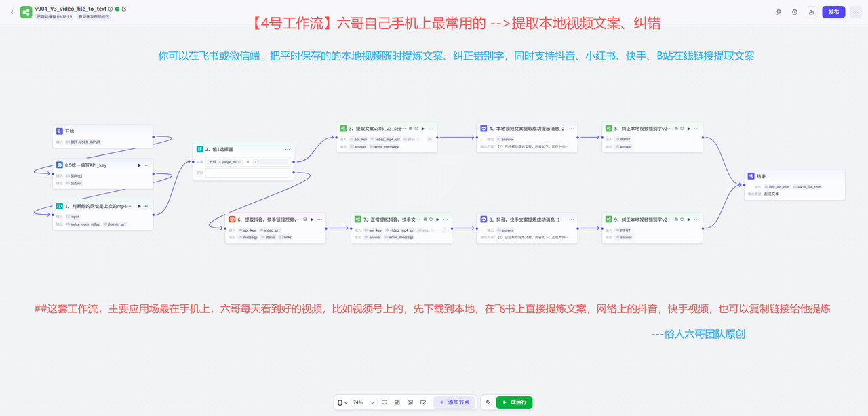Open more menu of node 9、纠正本地视频错别字

[x=696, y=220]
